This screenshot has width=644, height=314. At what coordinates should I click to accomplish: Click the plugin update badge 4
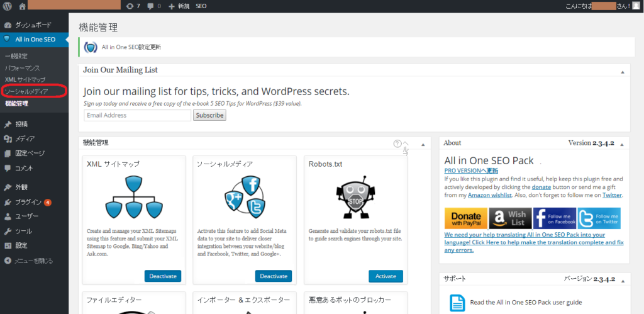(x=48, y=202)
